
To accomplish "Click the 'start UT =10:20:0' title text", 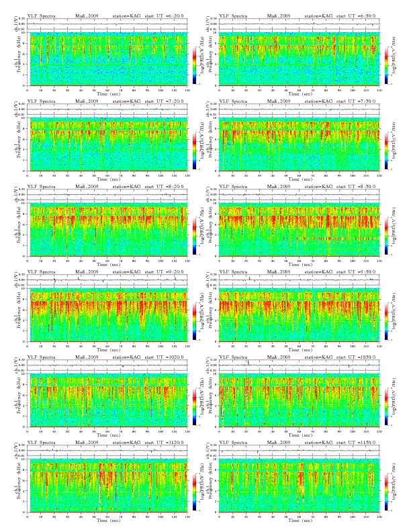I will 165,357.
